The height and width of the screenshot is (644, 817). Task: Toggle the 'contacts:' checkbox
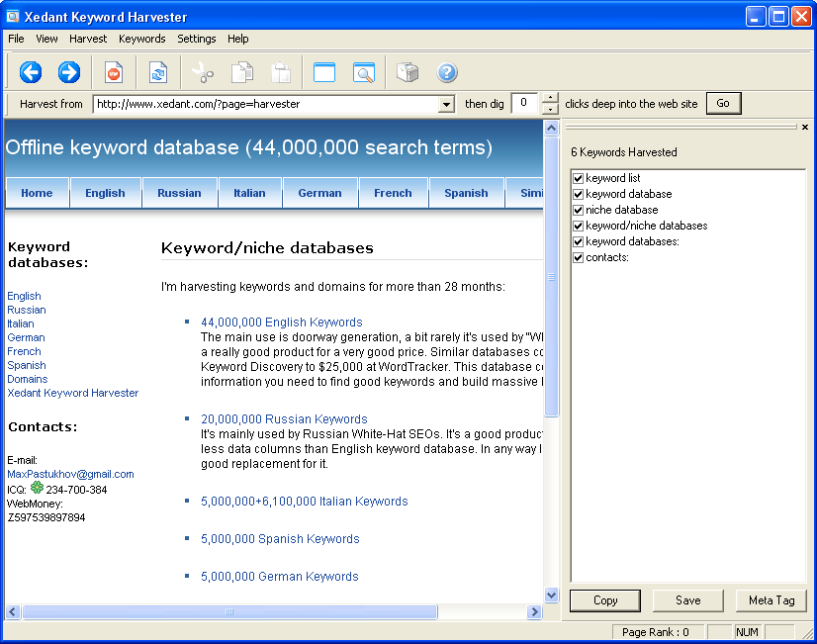[578, 257]
